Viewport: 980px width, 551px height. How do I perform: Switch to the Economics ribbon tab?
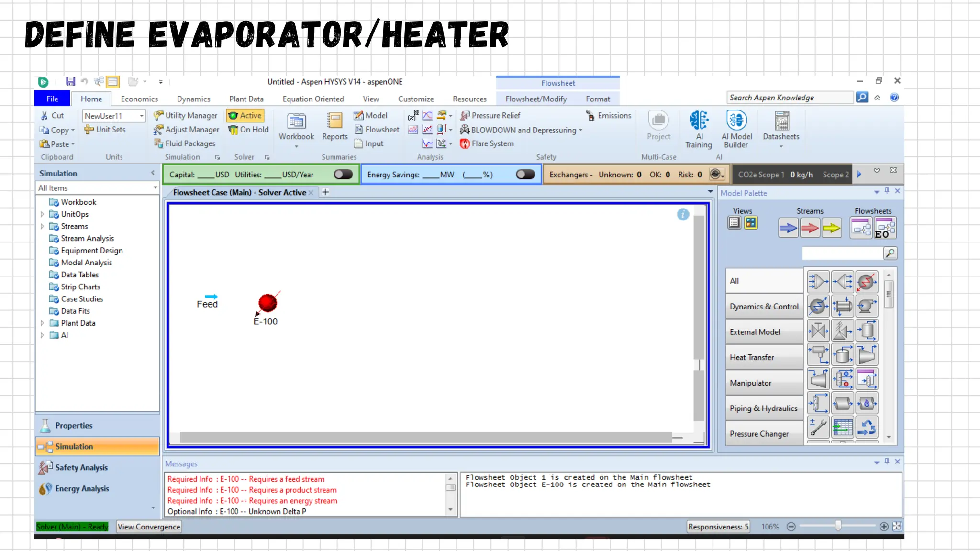coord(139,99)
